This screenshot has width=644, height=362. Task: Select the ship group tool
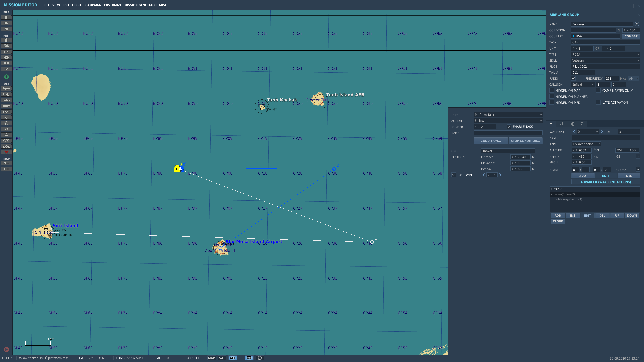coord(6,100)
